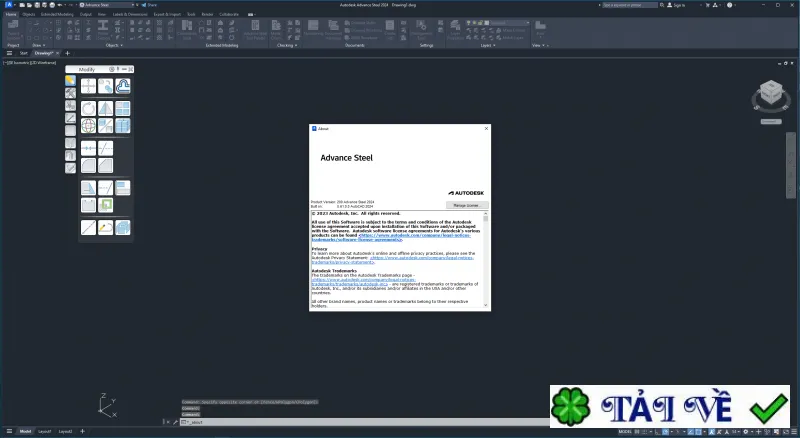Screen dimensions: 800x438
Task: Add a new layout with plus button
Action: pos(82,432)
